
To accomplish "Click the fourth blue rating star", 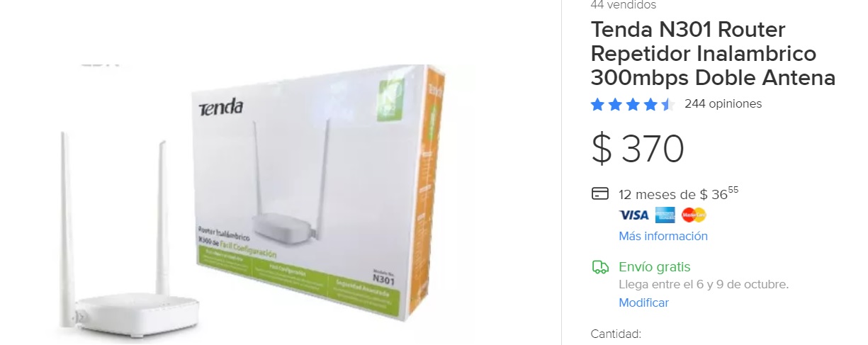I will click(650, 105).
